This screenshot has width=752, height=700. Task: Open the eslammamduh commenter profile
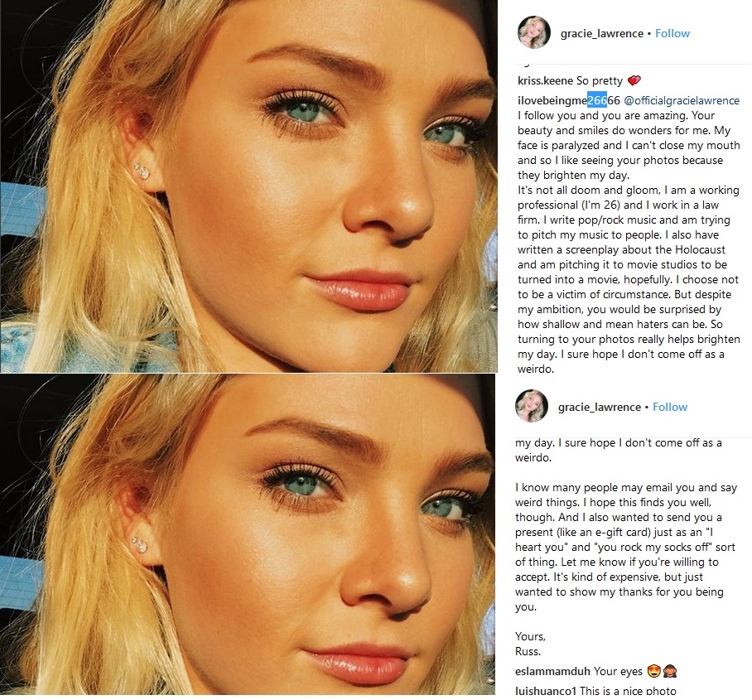point(552,671)
